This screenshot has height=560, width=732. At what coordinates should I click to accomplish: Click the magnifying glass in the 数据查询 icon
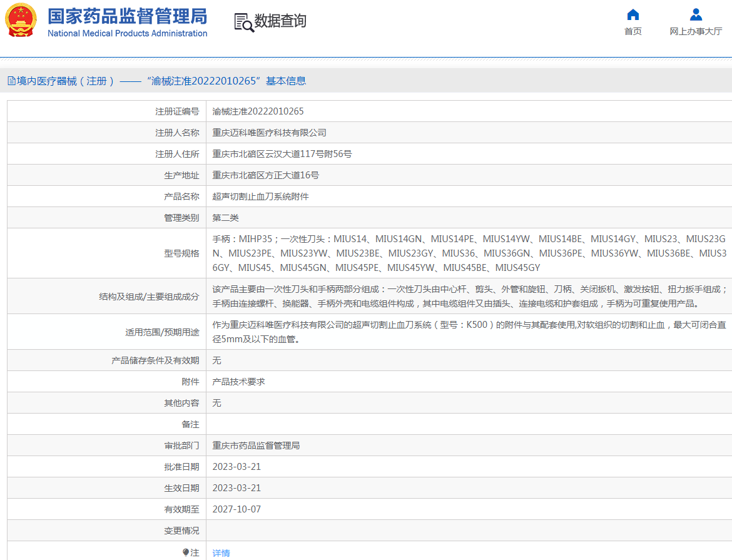247,26
